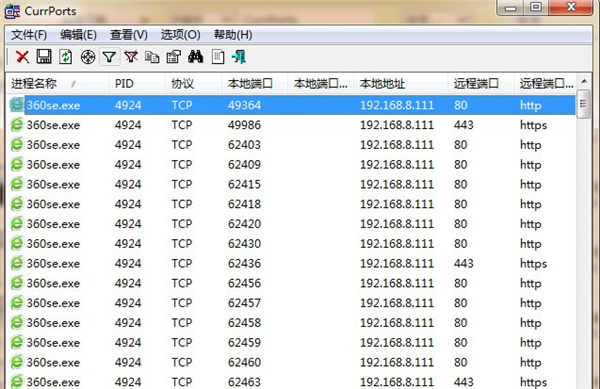Viewport: 600px width, 389px height.
Task: Sort by PID column header
Action: pos(137,83)
